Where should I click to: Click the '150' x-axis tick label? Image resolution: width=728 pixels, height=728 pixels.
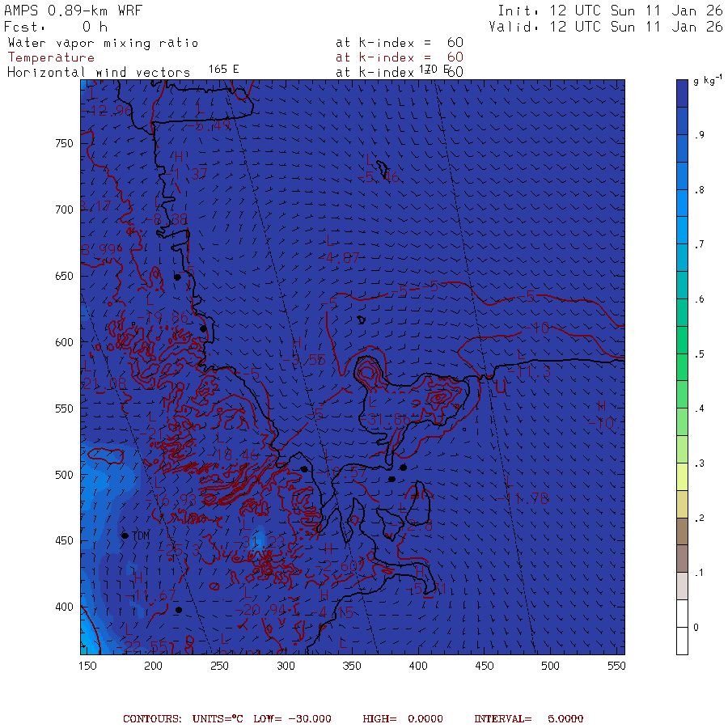point(87,666)
